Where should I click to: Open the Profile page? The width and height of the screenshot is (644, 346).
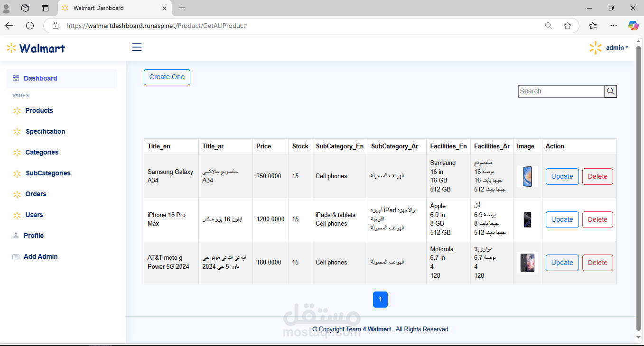tap(34, 236)
